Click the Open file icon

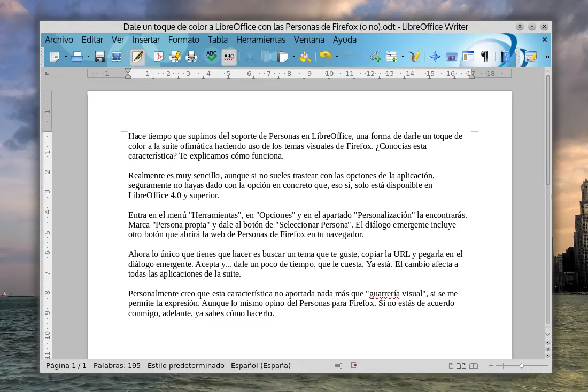(x=78, y=57)
